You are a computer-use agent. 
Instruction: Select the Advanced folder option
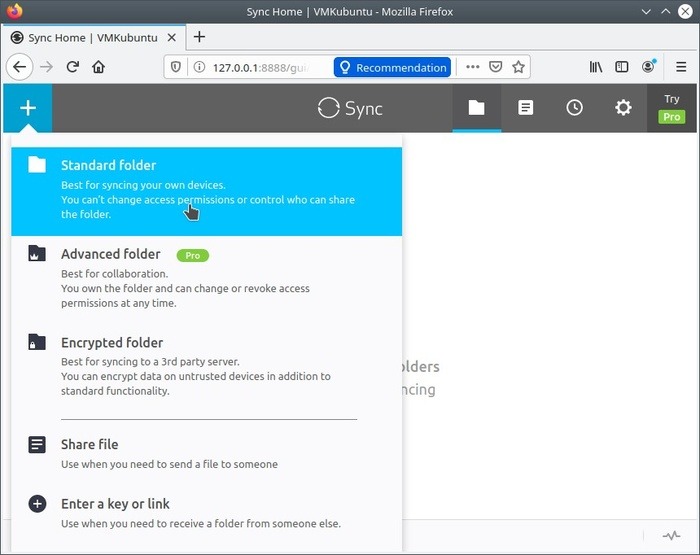207,280
